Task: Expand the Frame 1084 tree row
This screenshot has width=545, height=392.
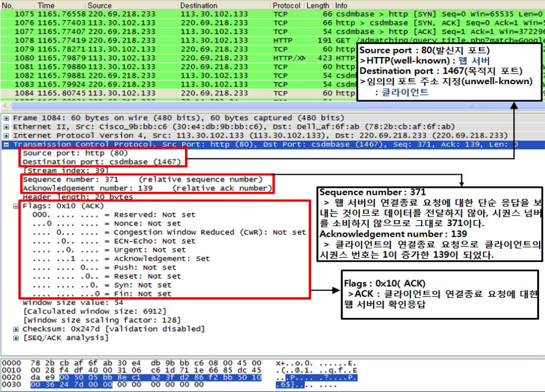Action: [6, 118]
